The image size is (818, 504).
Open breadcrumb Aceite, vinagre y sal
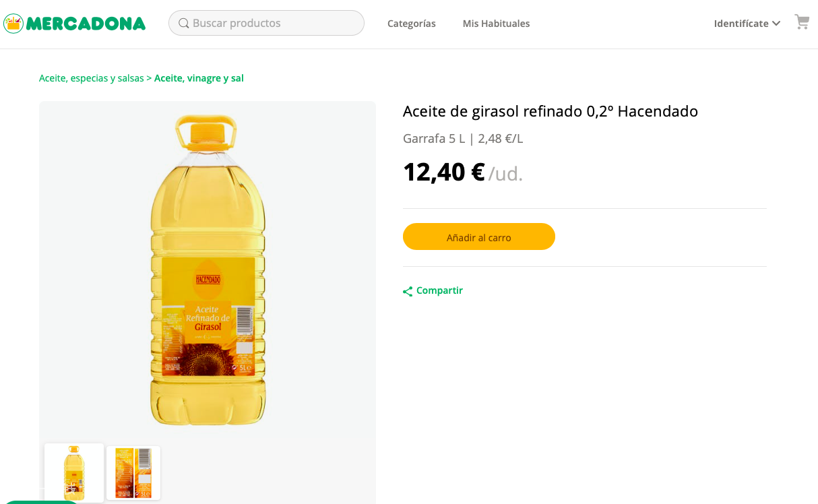point(199,78)
